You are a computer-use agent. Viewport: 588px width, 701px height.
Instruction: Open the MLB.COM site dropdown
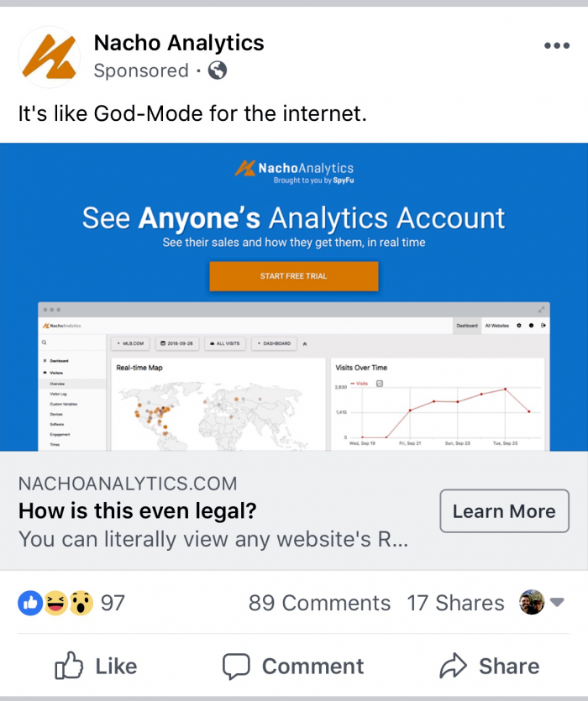point(131,343)
